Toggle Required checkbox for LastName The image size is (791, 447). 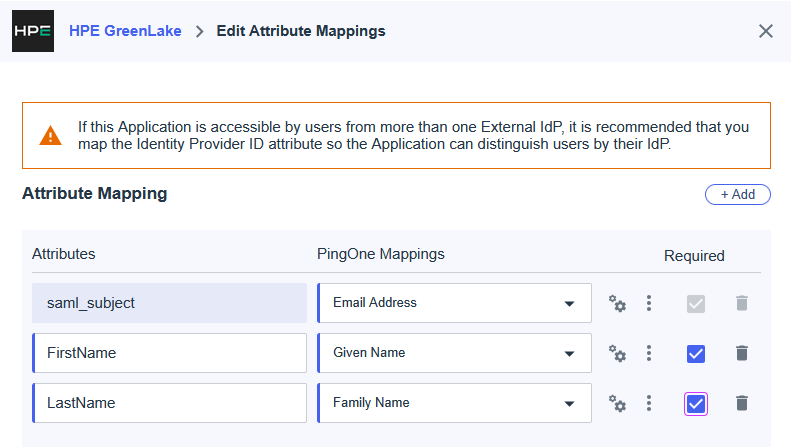coord(696,403)
